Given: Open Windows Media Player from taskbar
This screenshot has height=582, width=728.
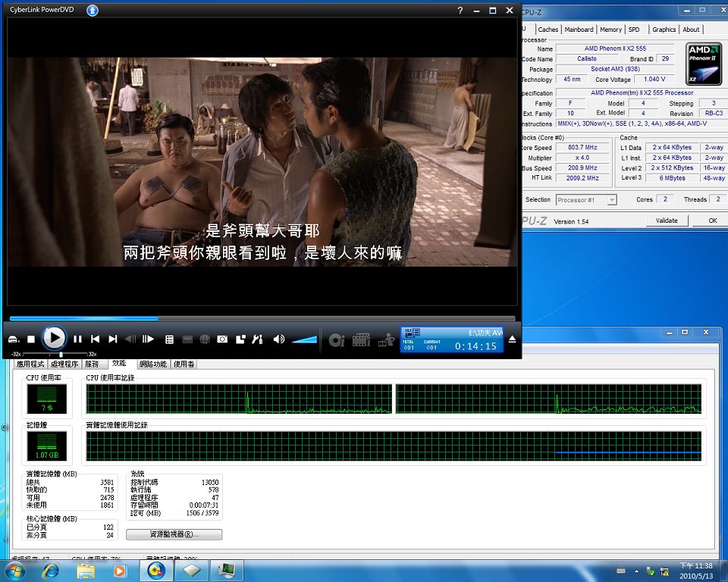Looking at the screenshot, I should point(119,571).
